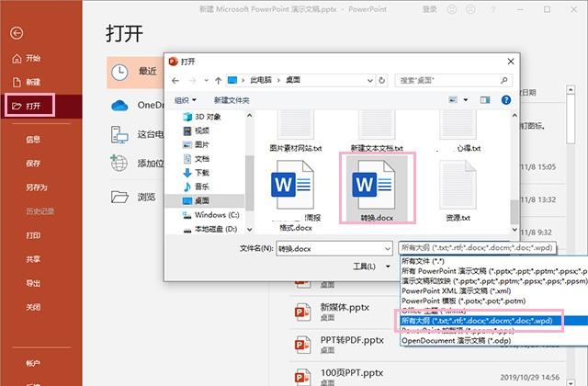Open the 组织 menu
Screen dimensions: 588x386
186,100
